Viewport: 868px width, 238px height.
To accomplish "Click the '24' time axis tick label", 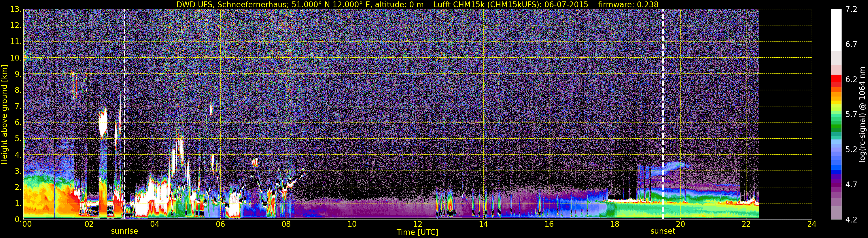I will (812, 224).
